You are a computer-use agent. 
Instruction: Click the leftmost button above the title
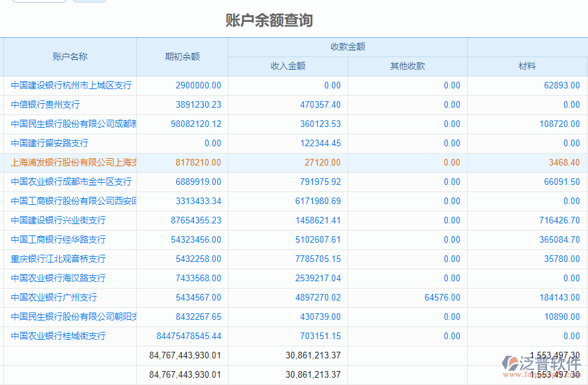pos(40,2)
